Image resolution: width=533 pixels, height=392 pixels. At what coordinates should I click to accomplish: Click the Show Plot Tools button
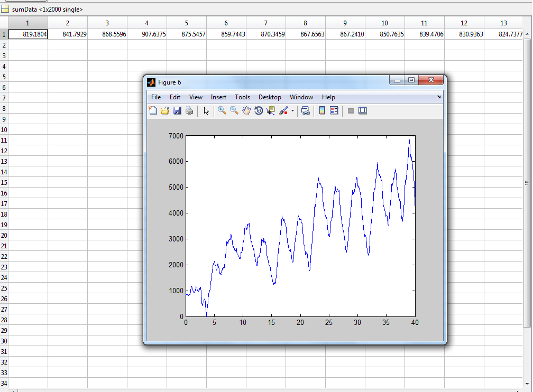click(x=363, y=110)
